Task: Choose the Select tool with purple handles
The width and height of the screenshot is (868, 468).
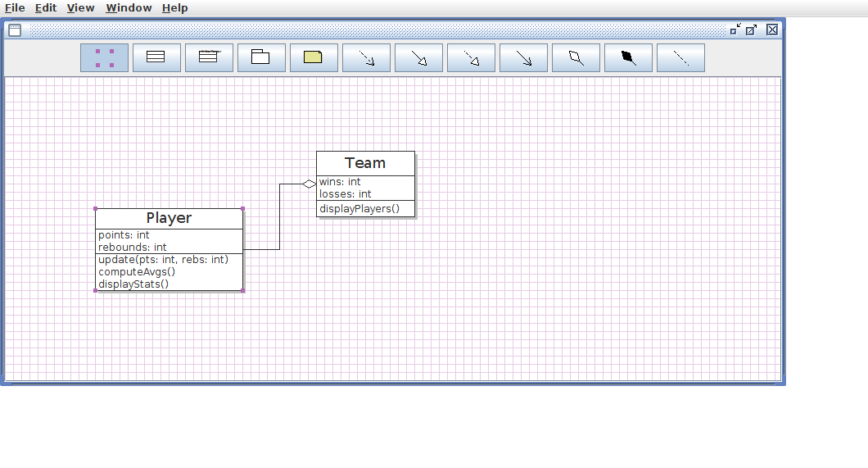Action: (104, 57)
